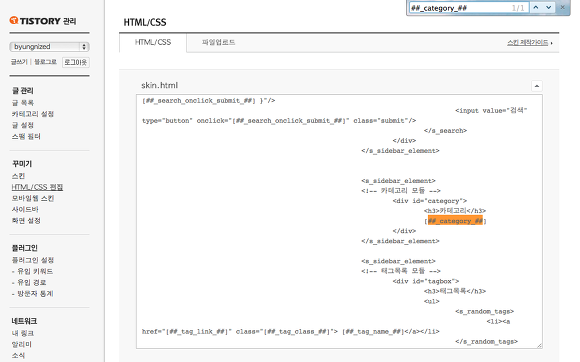The height and width of the screenshot is (362, 580).
Task: Open 카테고리 설정 in sidebar
Action: tap(33, 114)
